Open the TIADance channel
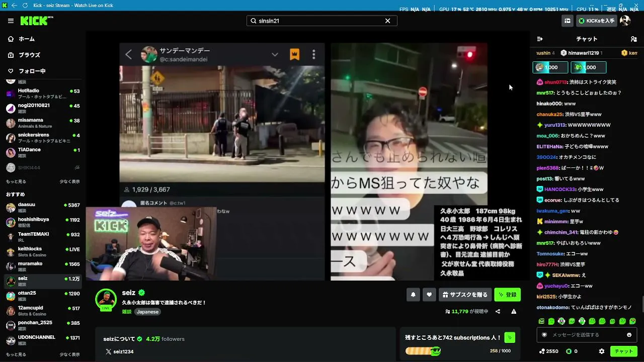The width and height of the screenshot is (644, 362). click(43, 152)
